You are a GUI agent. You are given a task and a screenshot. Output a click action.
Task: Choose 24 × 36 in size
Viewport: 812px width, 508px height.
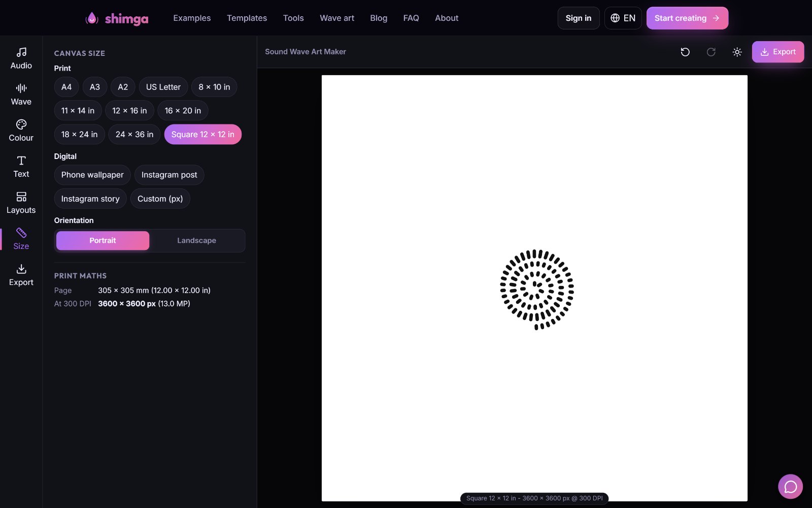[x=134, y=135]
